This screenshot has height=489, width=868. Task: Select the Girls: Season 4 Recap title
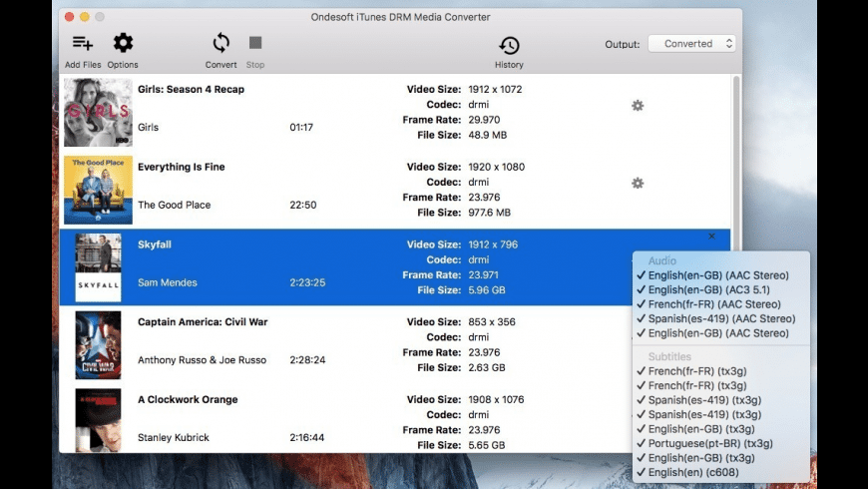click(x=191, y=89)
